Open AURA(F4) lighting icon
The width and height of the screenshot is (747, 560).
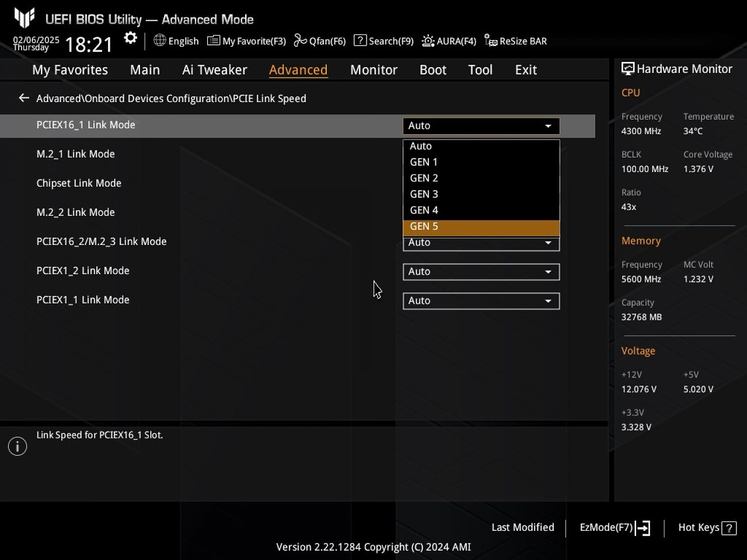428,41
